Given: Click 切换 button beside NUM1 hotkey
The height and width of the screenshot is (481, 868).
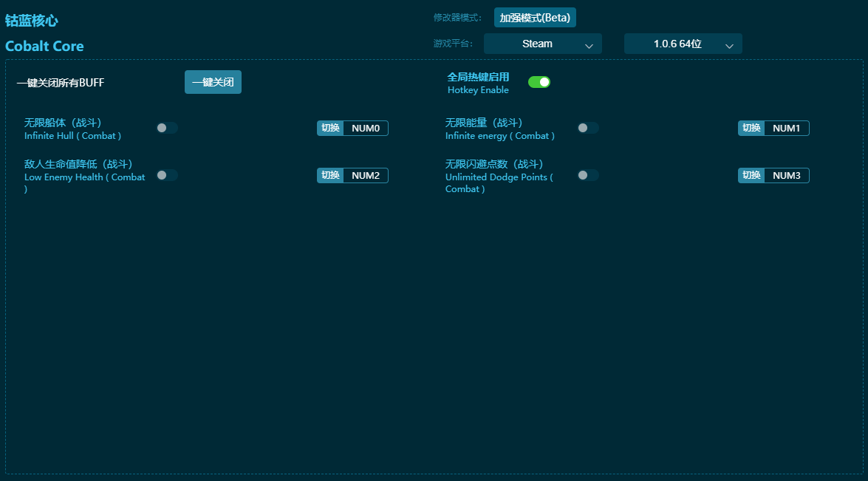Looking at the screenshot, I should coord(751,129).
